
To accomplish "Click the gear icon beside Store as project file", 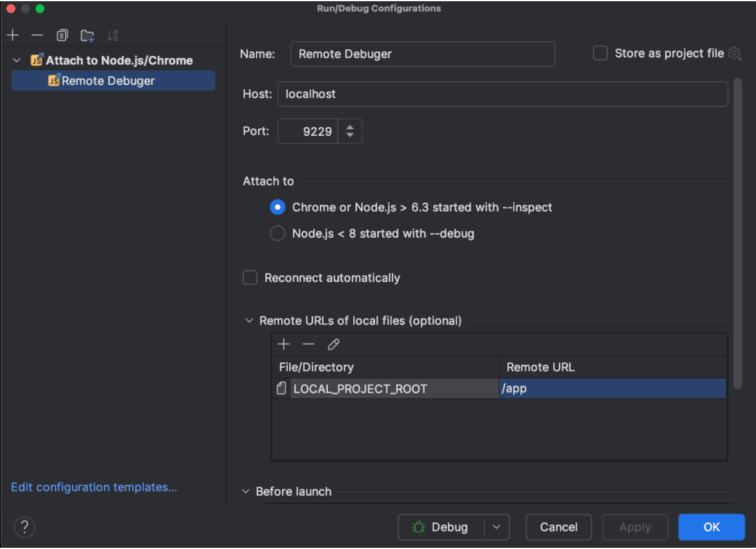I will pos(735,53).
